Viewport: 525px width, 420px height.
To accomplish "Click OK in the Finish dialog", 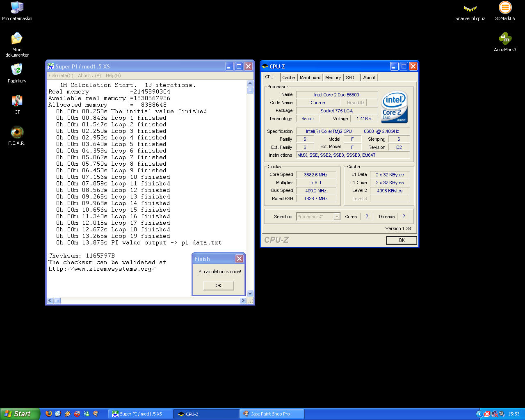I will (x=219, y=285).
